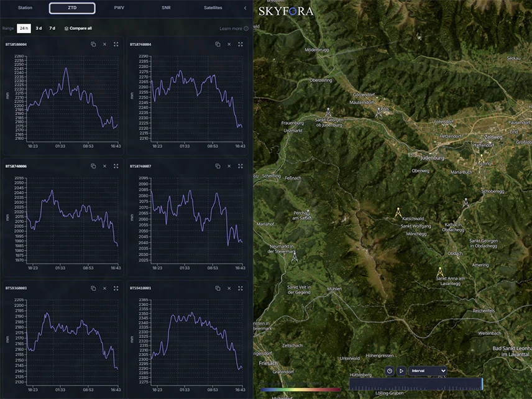Close the BTS9410001 chart panel
This screenshot has height=399, width=532.
229,288
